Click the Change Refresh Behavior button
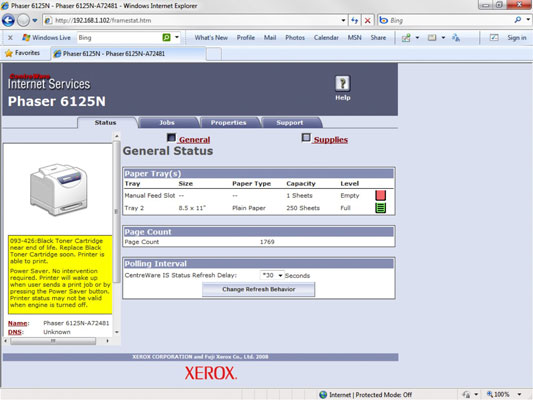This screenshot has height=400, width=533. click(x=258, y=289)
